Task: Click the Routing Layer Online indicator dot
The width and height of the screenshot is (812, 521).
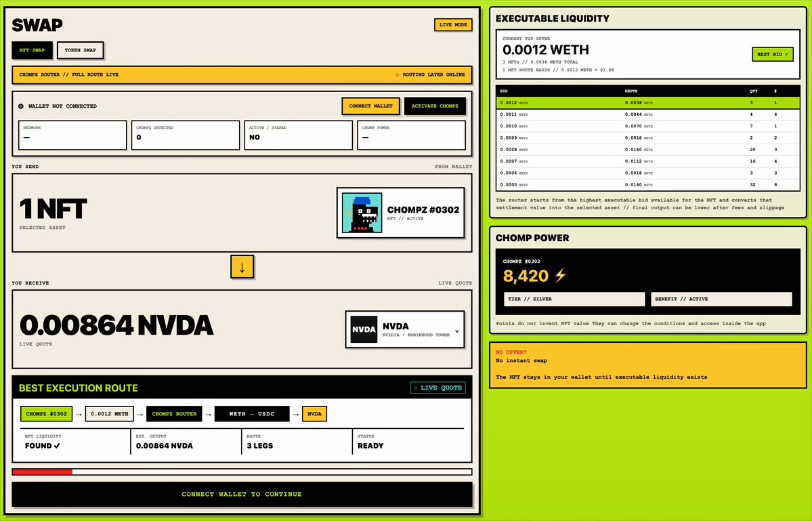Action: [x=398, y=75]
